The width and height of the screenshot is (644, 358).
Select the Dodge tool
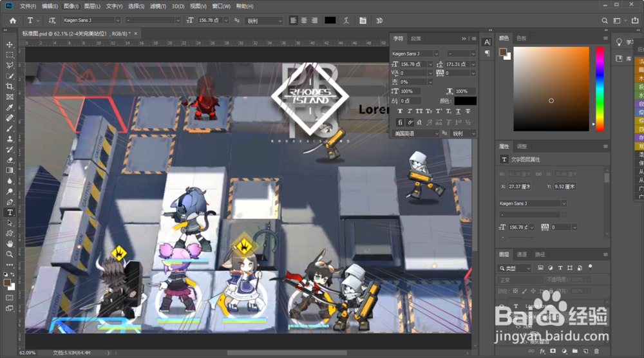point(10,191)
